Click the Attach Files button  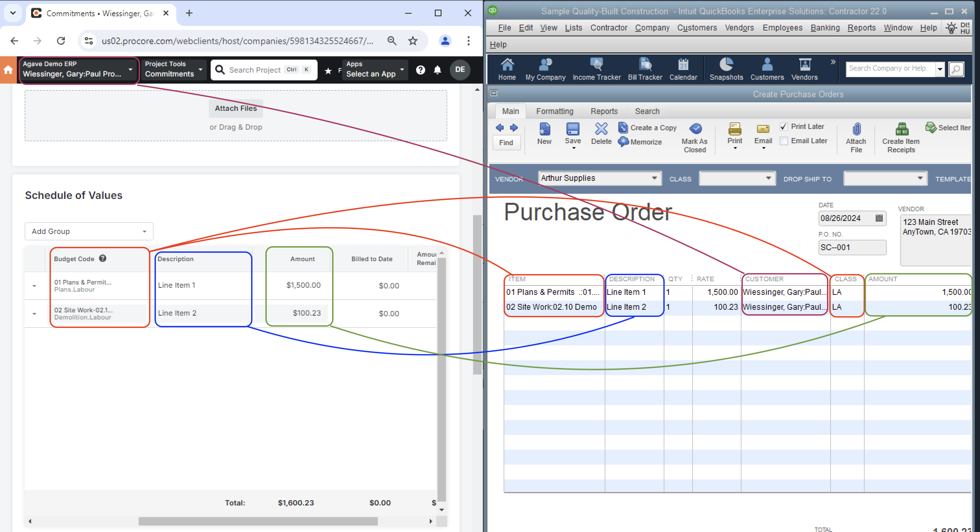pos(236,109)
